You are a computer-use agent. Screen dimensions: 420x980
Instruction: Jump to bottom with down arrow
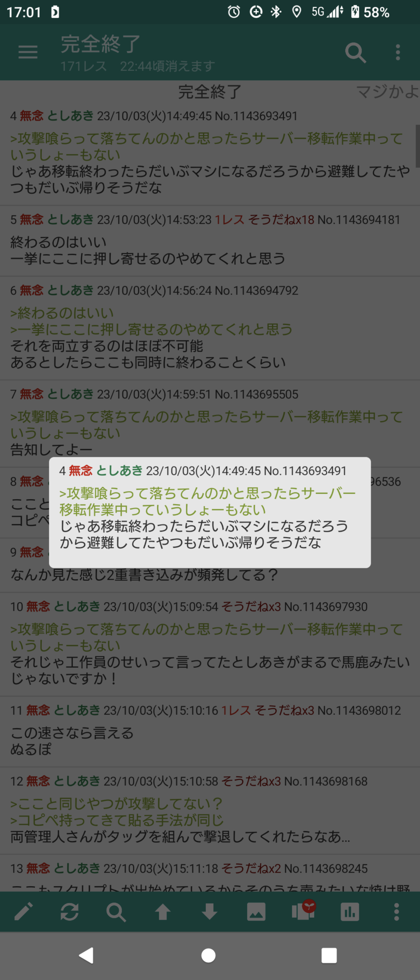click(210, 912)
